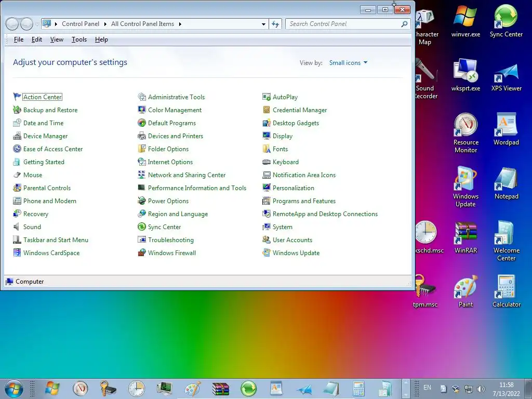The width and height of the screenshot is (532, 399).
Task: Click the Administrative Tools icon
Action: tap(142, 97)
